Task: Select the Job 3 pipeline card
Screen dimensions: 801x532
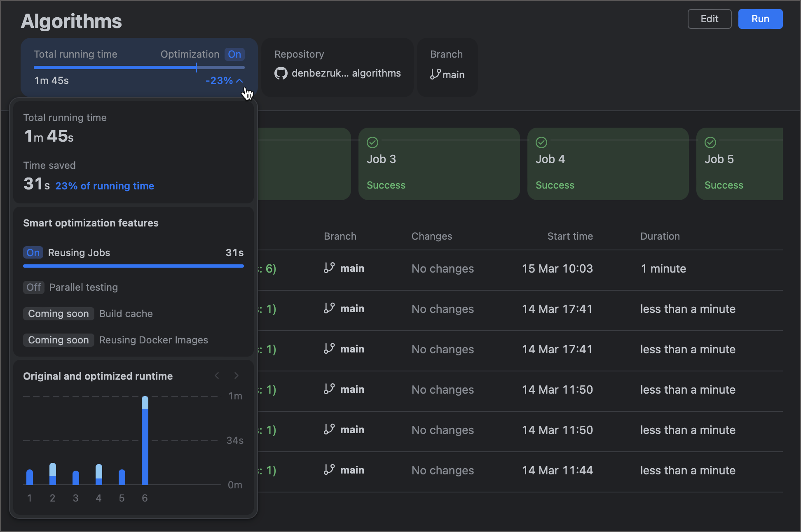Action: [x=439, y=164]
